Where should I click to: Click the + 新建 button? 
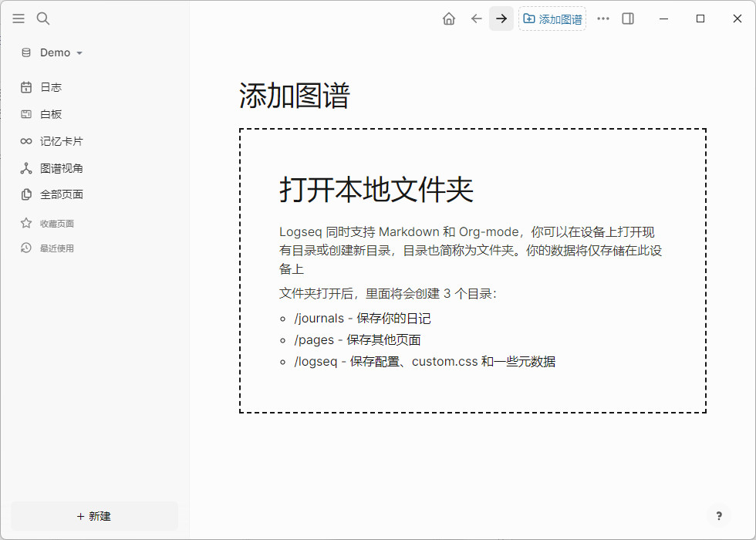tap(94, 516)
